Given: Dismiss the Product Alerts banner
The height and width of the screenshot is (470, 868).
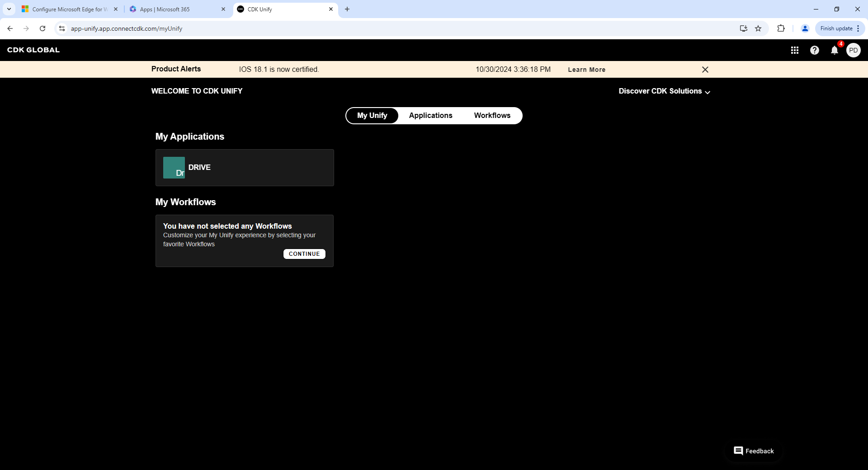Looking at the screenshot, I should tap(705, 70).
